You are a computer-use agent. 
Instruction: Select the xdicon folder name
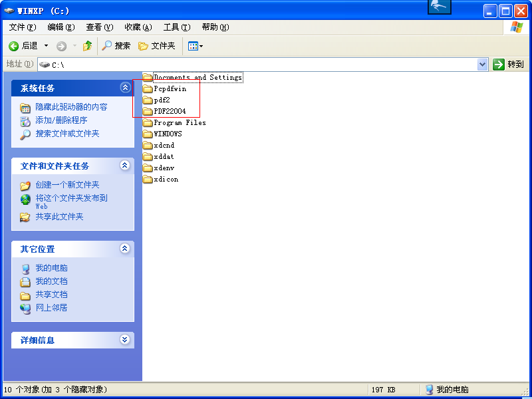pyautogui.click(x=166, y=179)
